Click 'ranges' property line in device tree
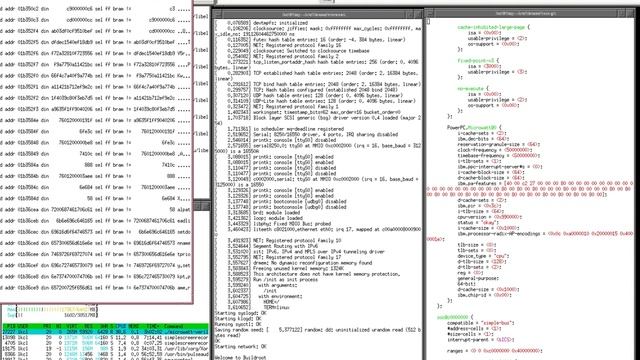This screenshot has height=360, width=640. point(495,351)
